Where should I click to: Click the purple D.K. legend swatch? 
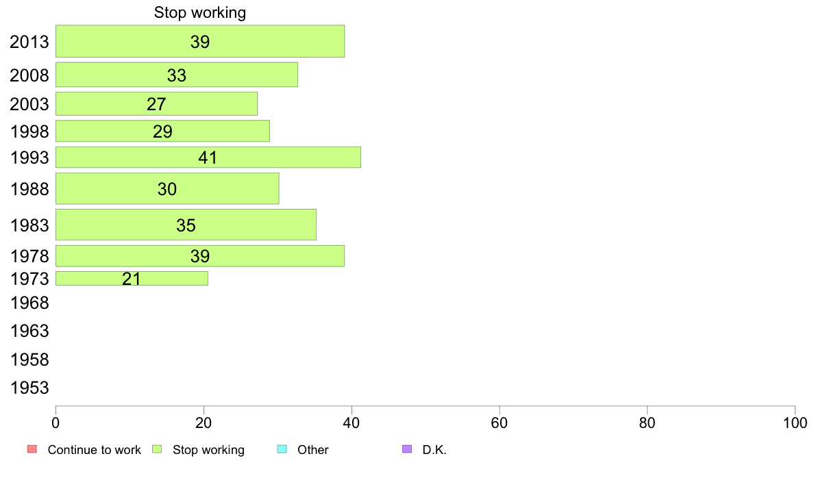click(407, 449)
